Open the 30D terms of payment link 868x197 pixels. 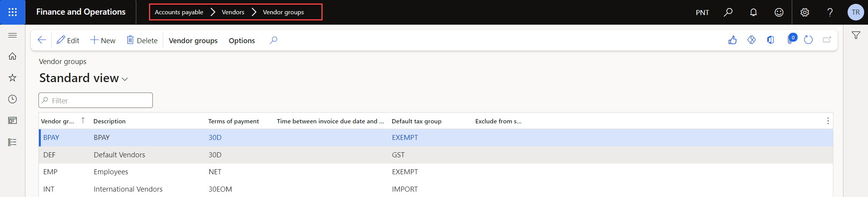pyautogui.click(x=215, y=138)
